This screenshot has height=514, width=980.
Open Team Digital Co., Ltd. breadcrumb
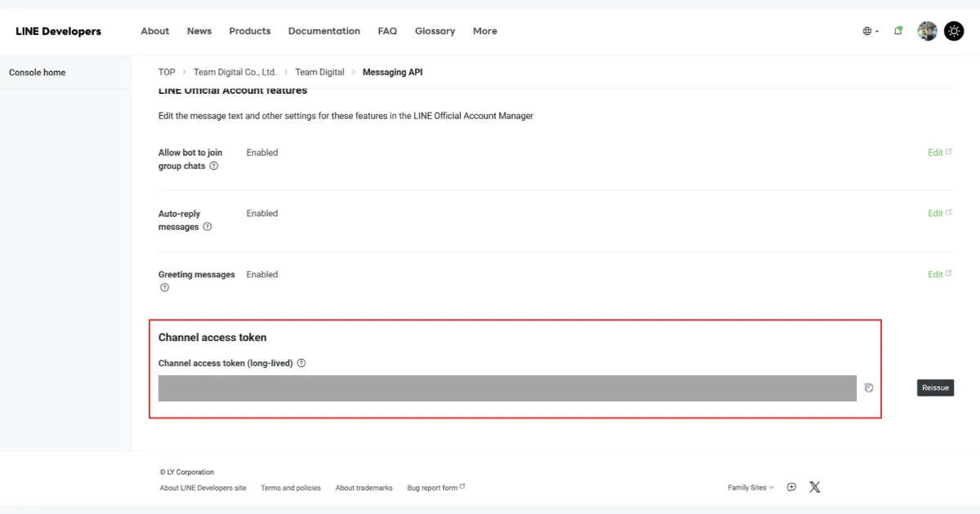click(235, 72)
